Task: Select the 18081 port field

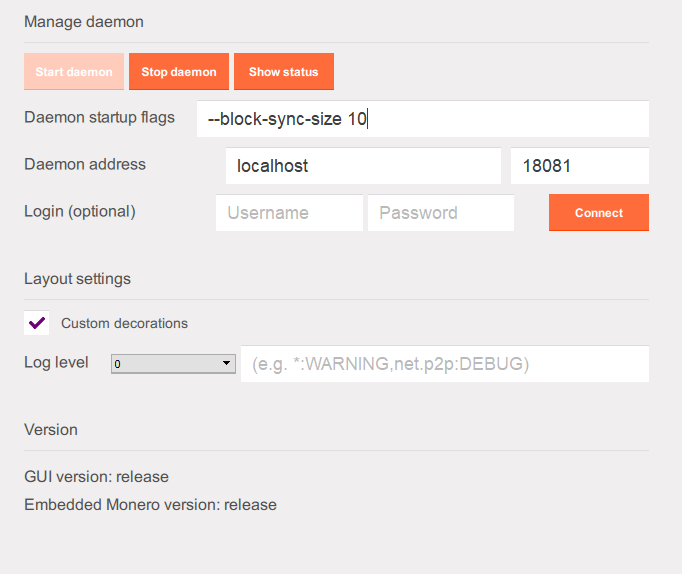Action: point(580,166)
